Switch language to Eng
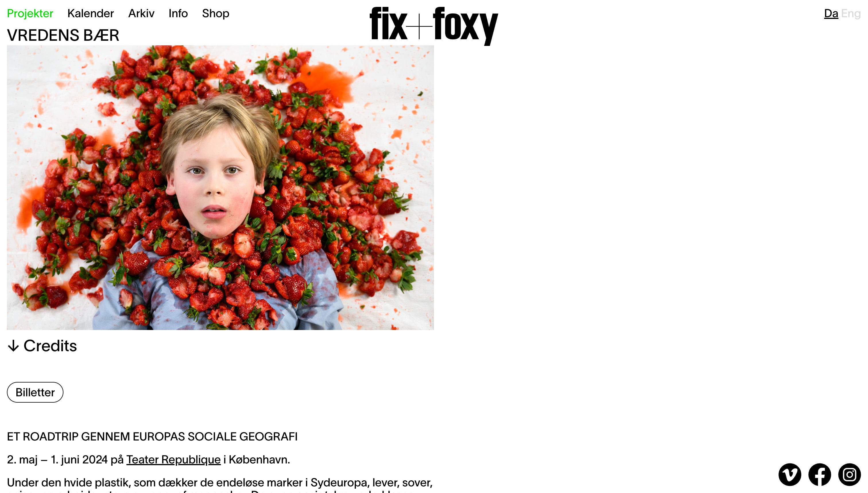 850,13
